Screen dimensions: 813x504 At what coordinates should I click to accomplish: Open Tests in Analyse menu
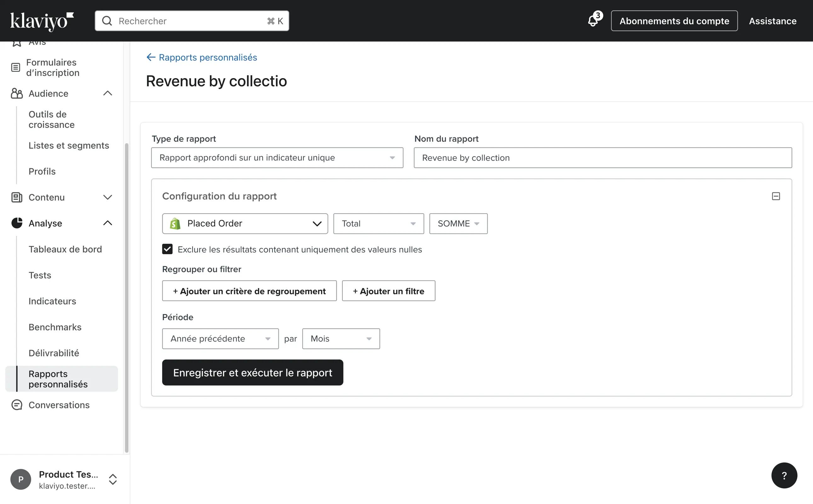coord(40,275)
